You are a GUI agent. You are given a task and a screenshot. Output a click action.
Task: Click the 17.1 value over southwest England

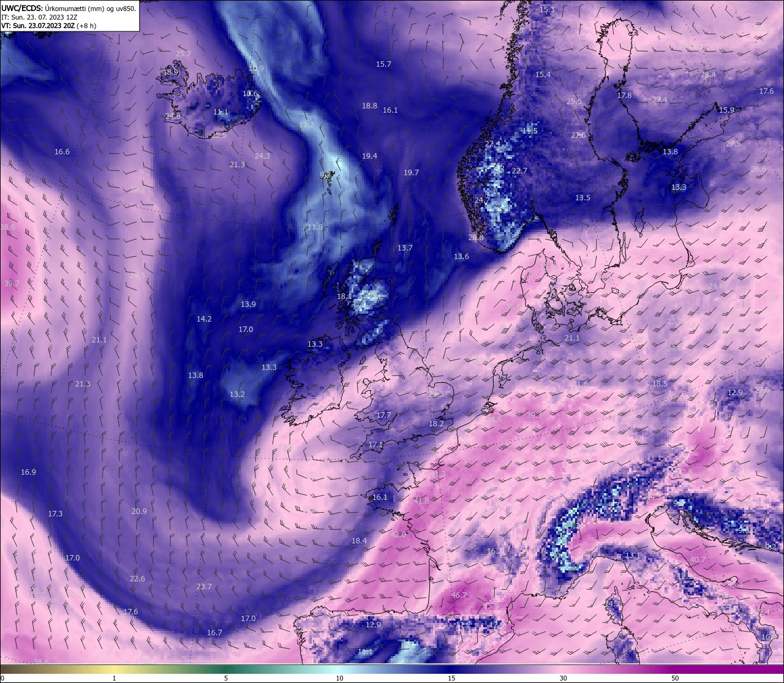click(375, 445)
